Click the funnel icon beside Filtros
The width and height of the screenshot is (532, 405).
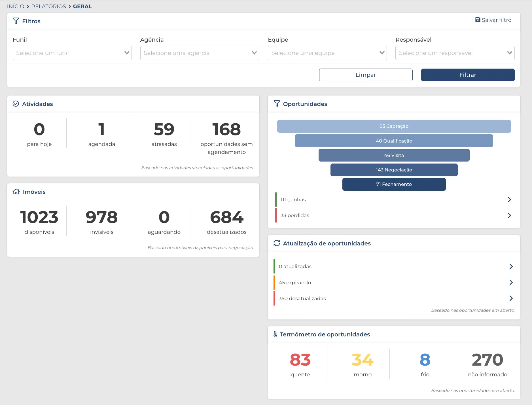pos(16,21)
